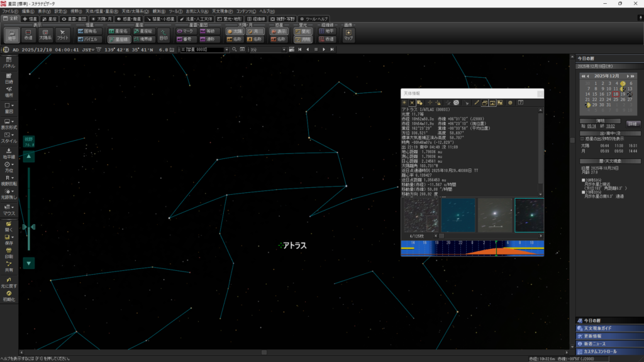The width and height of the screenshot is (644, 362).
Task: Select the フライト display mode icon
Action: point(63,35)
